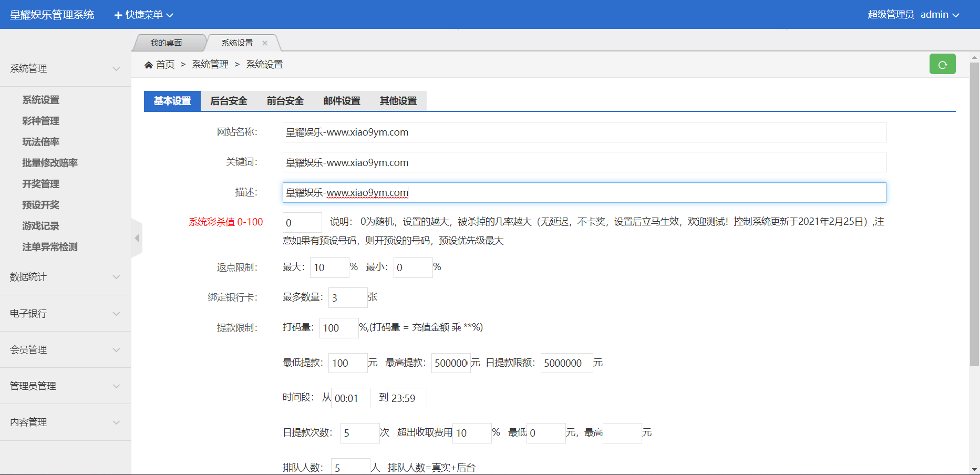Open 游戏记录 in the sidebar
Screen dimensions: 980x475
[x=40, y=226]
